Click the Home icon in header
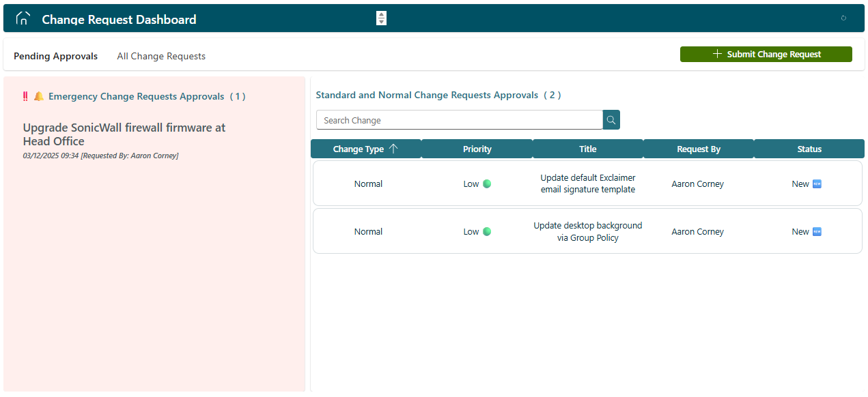Image resolution: width=868 pixels, height=397 pixels. [x=23, y=19]
